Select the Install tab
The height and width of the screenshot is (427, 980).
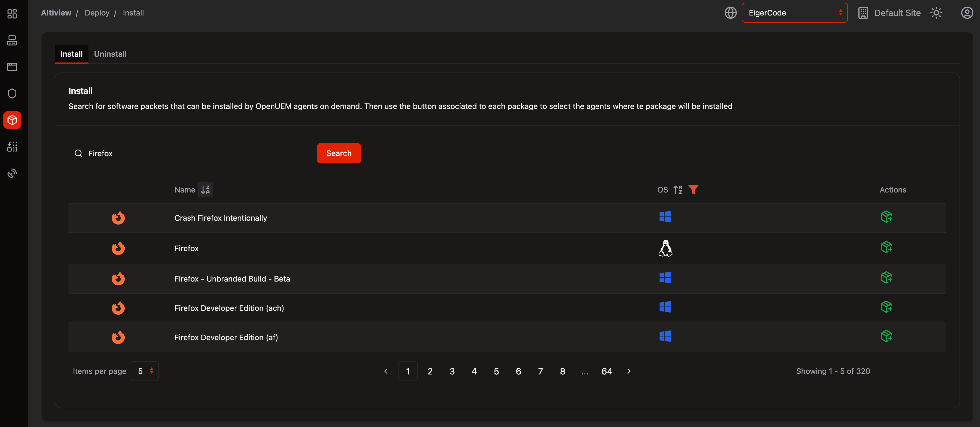(x=71, y=54)
